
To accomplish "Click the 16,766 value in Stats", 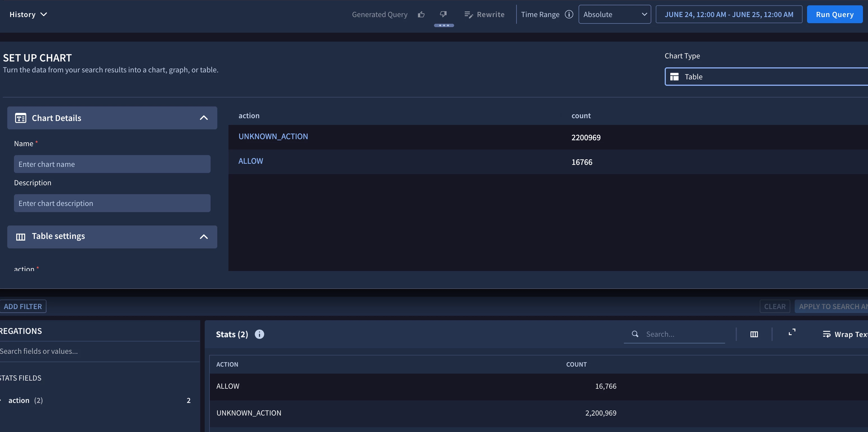I will tap(605, 386).
